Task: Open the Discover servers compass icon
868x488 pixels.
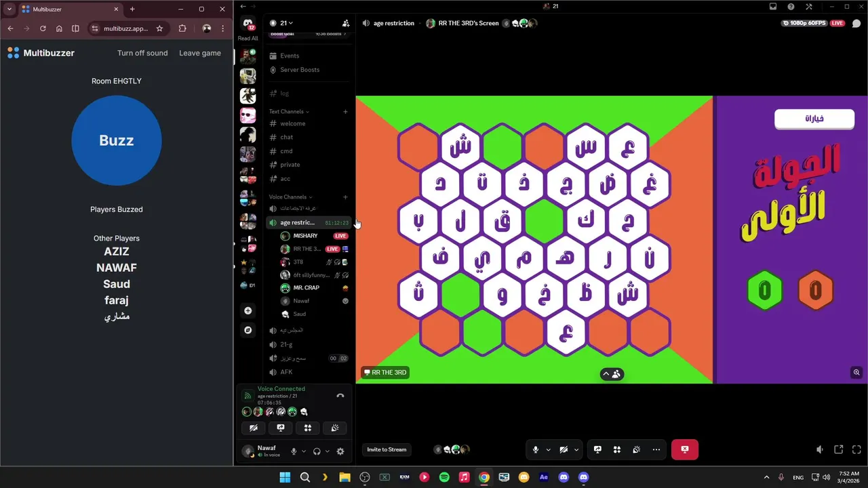Action: 248,330
